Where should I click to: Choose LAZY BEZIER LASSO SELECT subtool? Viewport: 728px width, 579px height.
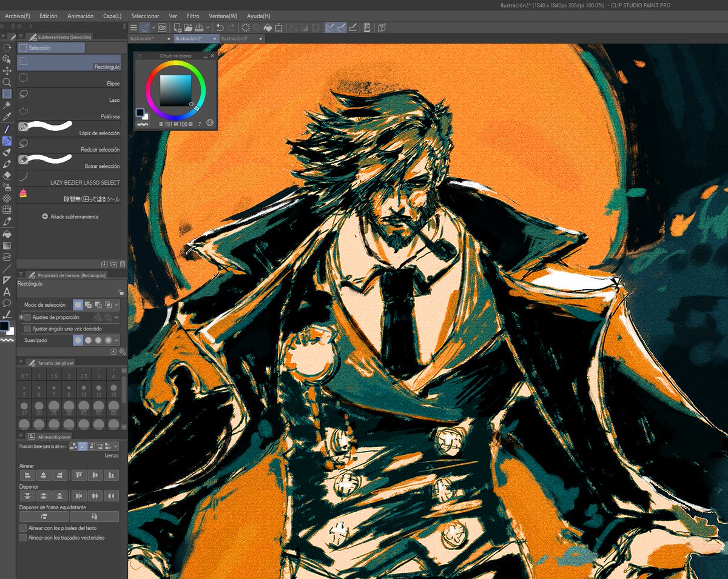pyautogui.click(x=69, y=178)
